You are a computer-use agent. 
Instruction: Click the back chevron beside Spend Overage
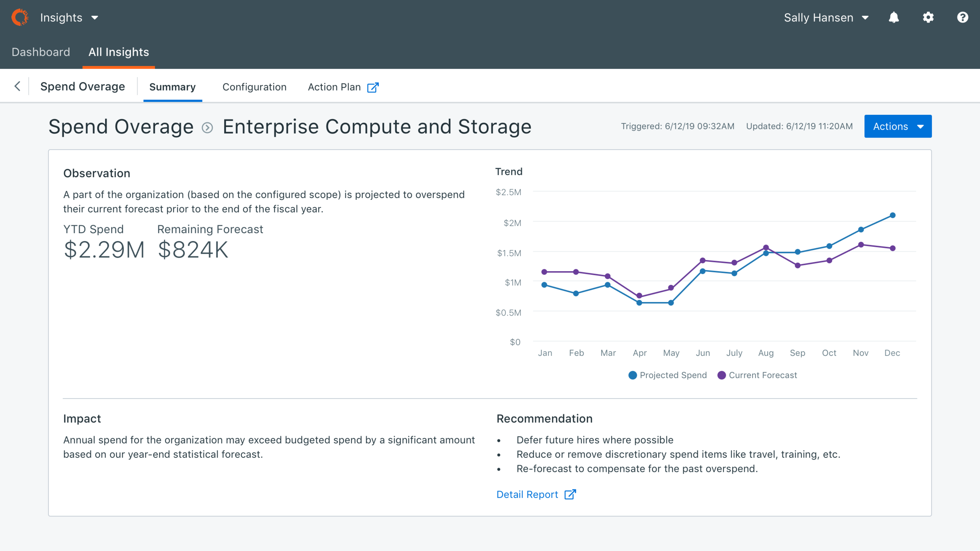tap(17, 86)
